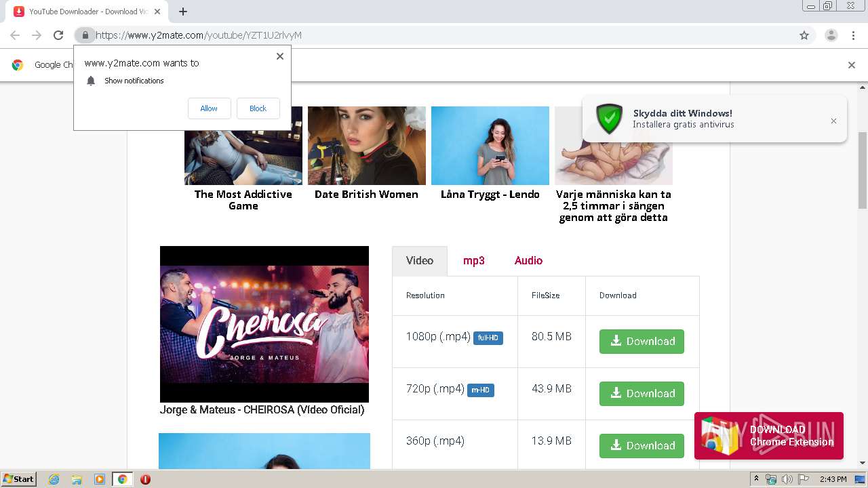Bookmark this page with the star icon
Viewport: 868px width, 488px height.
coord(804,35)
